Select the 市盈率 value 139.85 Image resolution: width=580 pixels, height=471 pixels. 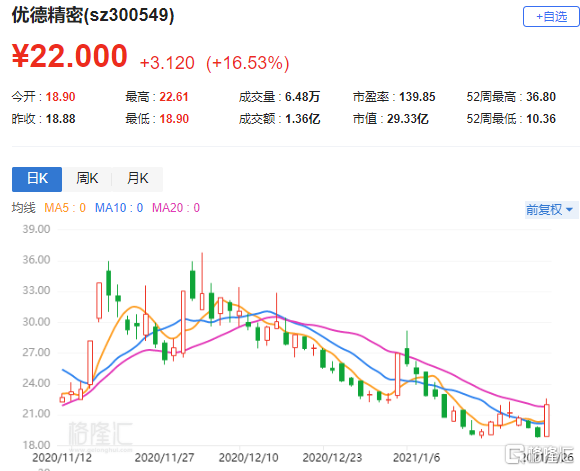click(417, 97)
